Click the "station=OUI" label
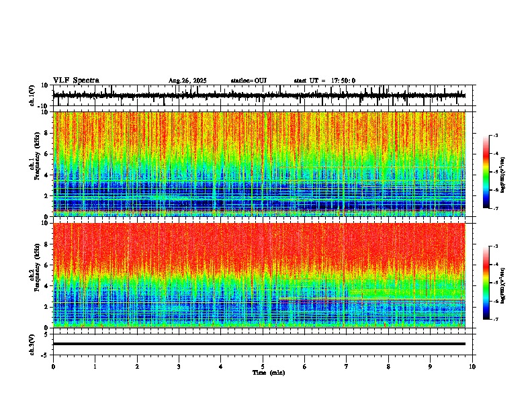Image resolution: width=532 pixels, height=411 pixels. [249, 81]
